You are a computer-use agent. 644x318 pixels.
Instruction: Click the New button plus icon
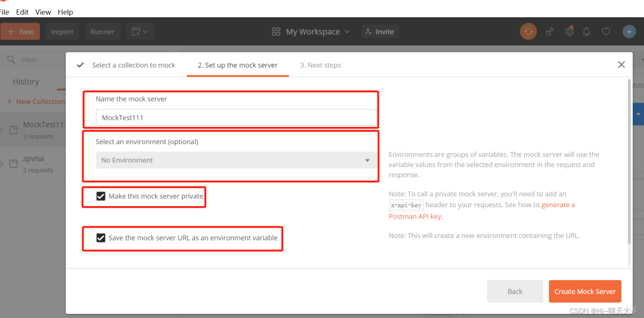click(11, 32)
